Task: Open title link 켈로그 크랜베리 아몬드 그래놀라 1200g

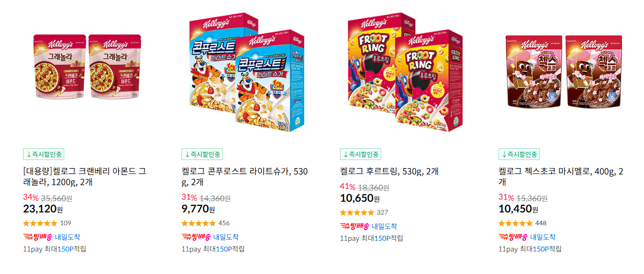Action: (85, 177)
